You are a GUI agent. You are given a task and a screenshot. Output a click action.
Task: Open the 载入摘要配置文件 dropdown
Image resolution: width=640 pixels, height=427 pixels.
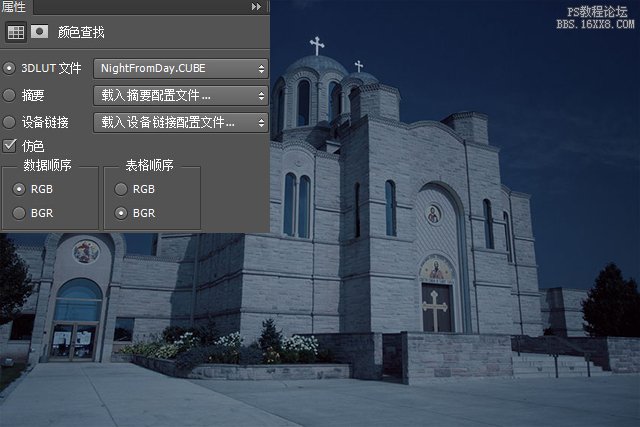(181, 96)
